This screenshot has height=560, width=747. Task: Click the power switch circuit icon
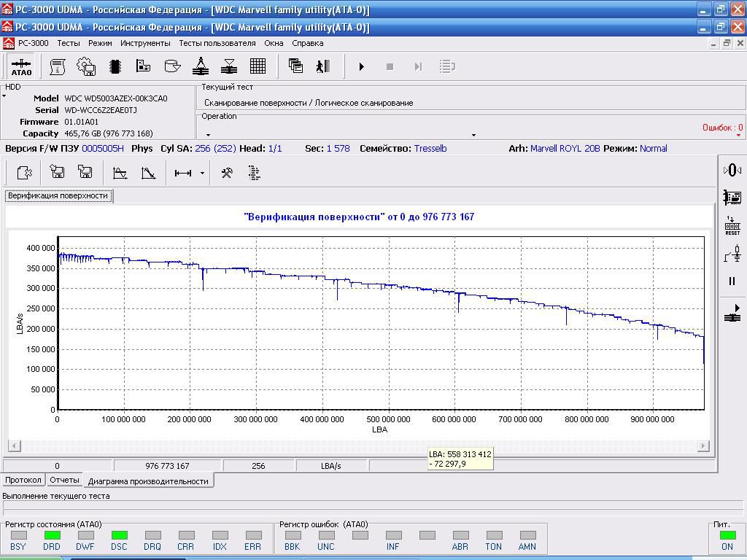tap(732, 254)
